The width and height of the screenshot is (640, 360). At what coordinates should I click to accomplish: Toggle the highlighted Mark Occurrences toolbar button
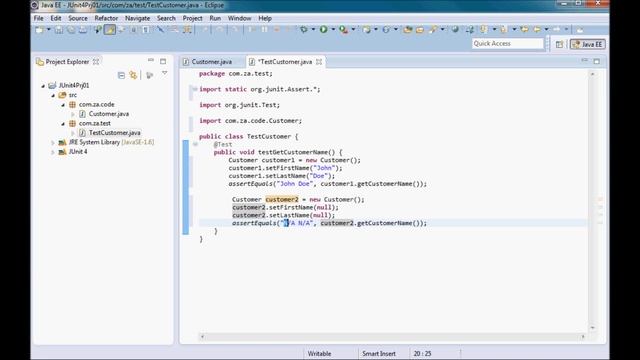tap(110, 29)
